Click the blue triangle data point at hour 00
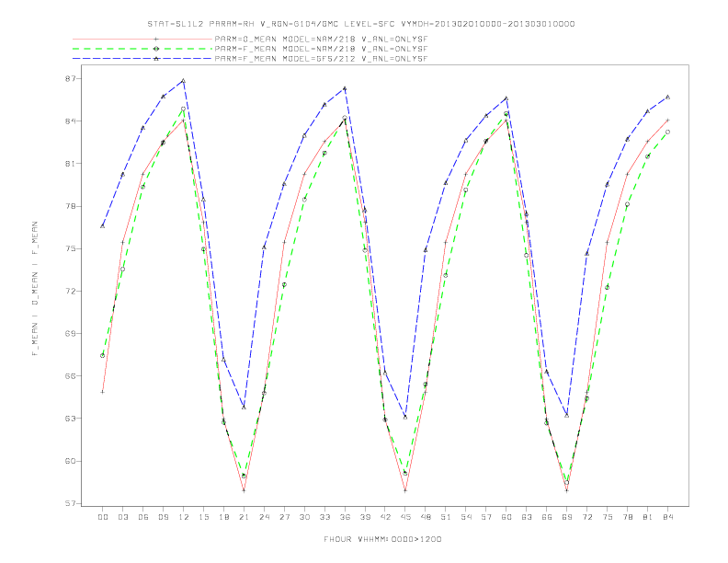 103,226
